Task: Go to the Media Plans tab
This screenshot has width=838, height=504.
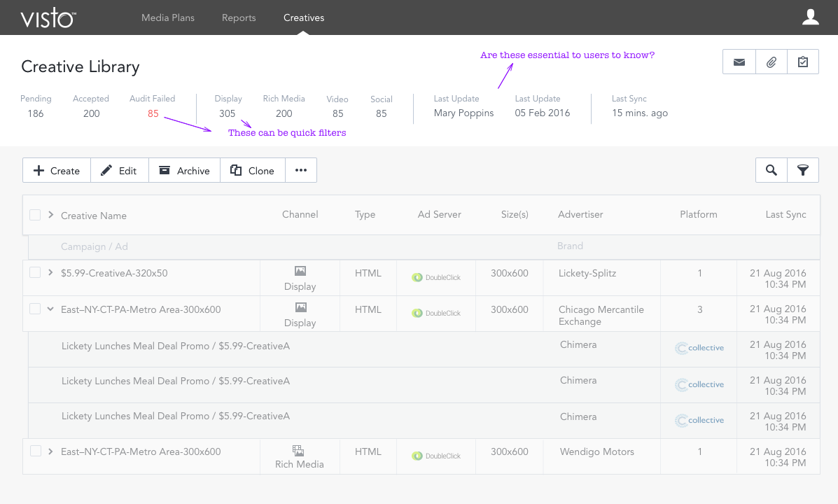Action: (x=168, y=17)
